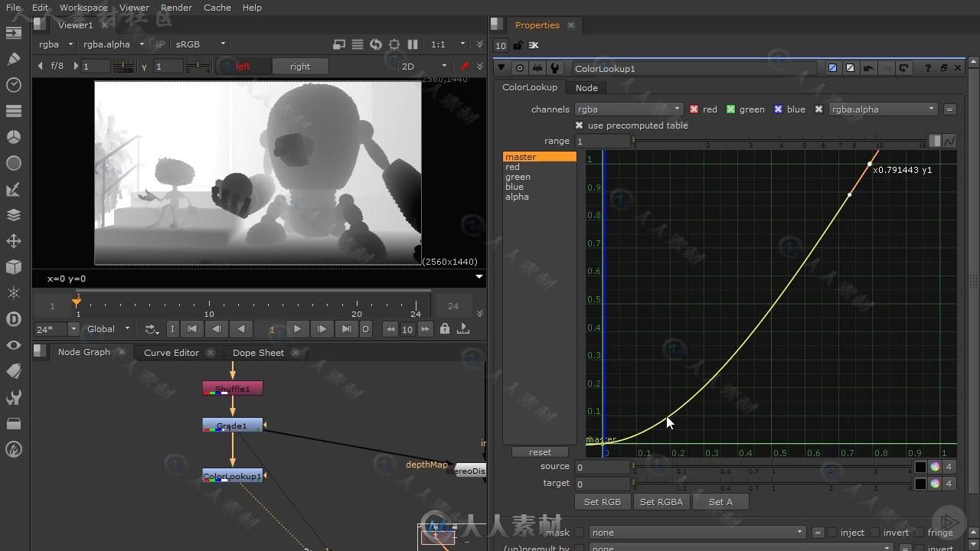Toggle the blue channel checkbox

778,109
